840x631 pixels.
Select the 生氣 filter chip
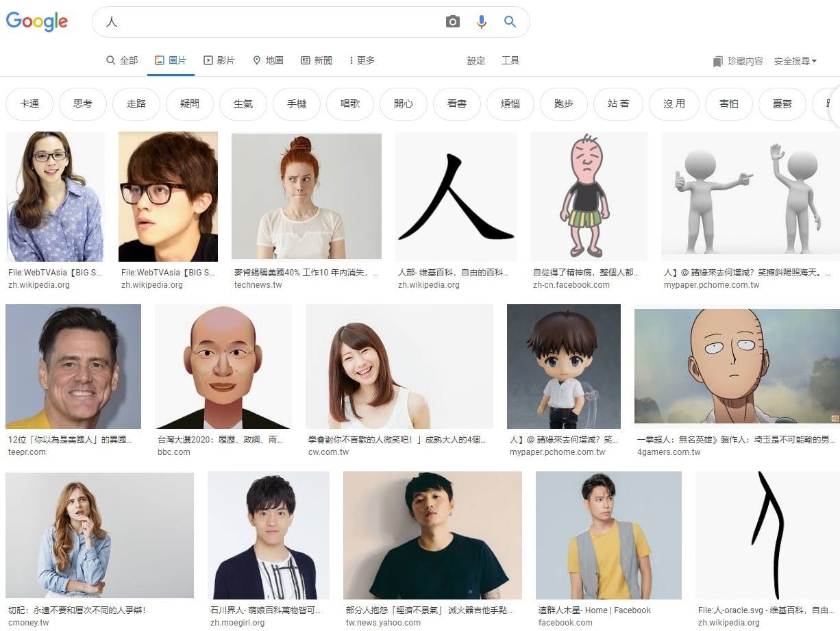pos(243,104)
